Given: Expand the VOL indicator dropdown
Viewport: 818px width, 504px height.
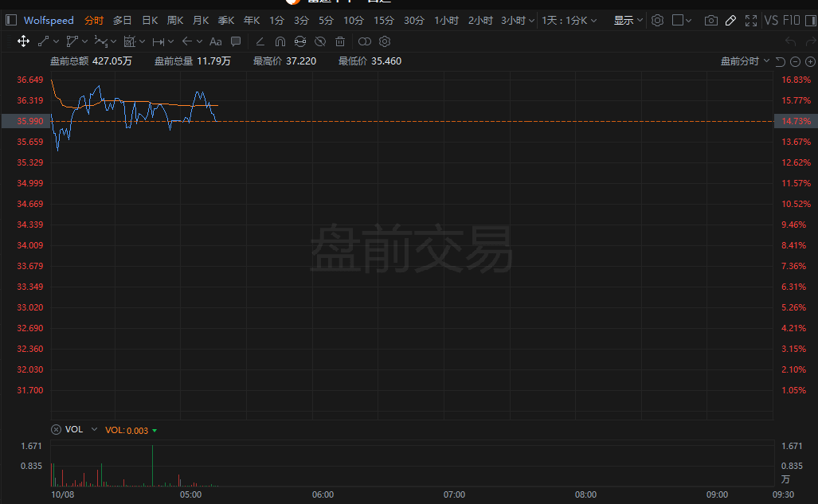Looking at the screenshot, I should coord(95,429).
